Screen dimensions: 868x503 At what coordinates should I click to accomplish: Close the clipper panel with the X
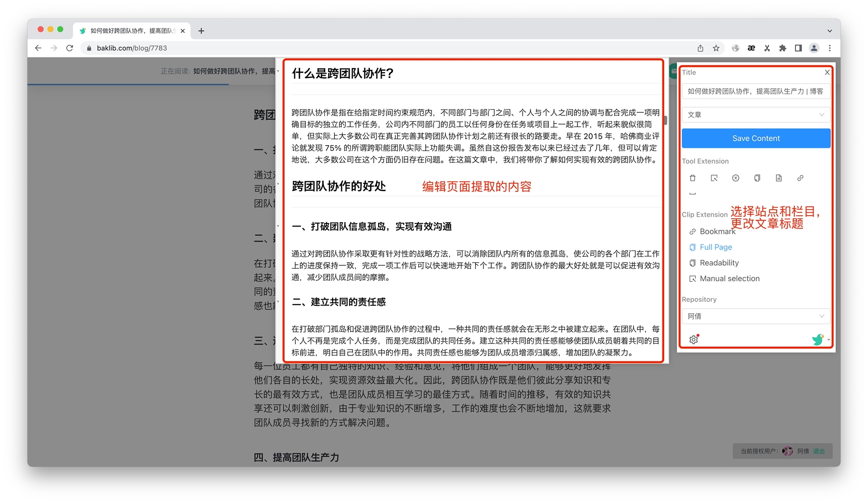[x=827, y=73]
